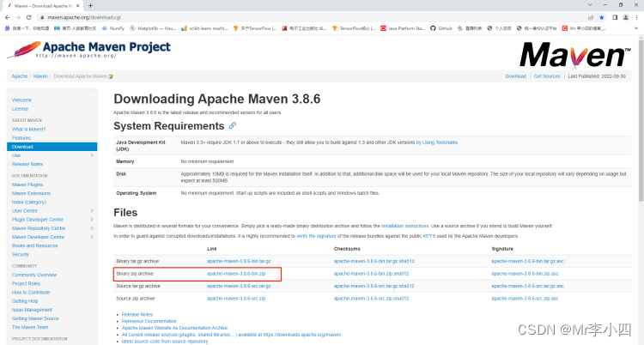Viewport: 644px width, 345px height.
Task: Open The Maven Team sidebar link
Action: click(x=30, y=327)
